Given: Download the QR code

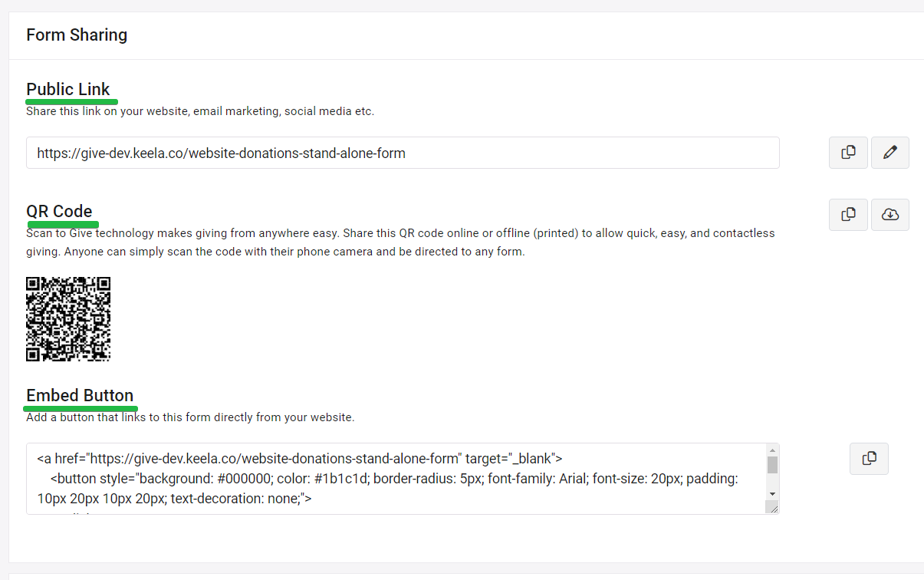Looking at the screenshot, I should (x=890, y=215).
